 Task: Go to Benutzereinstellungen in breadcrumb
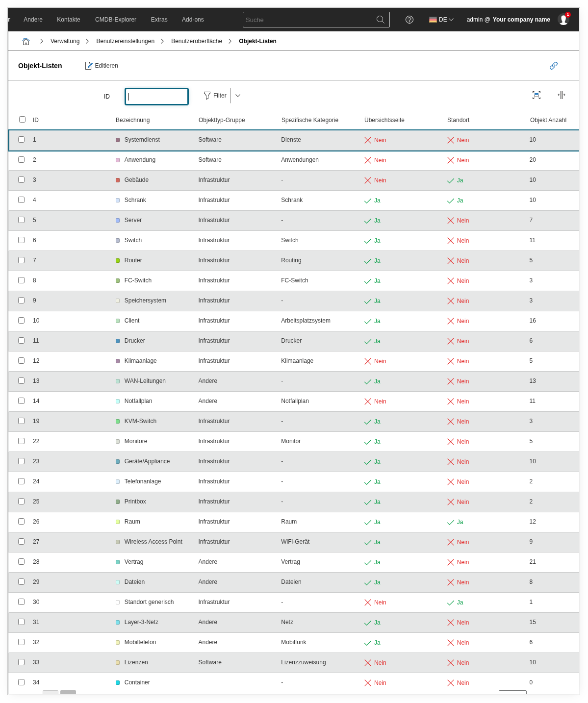[x=125, y=41]
